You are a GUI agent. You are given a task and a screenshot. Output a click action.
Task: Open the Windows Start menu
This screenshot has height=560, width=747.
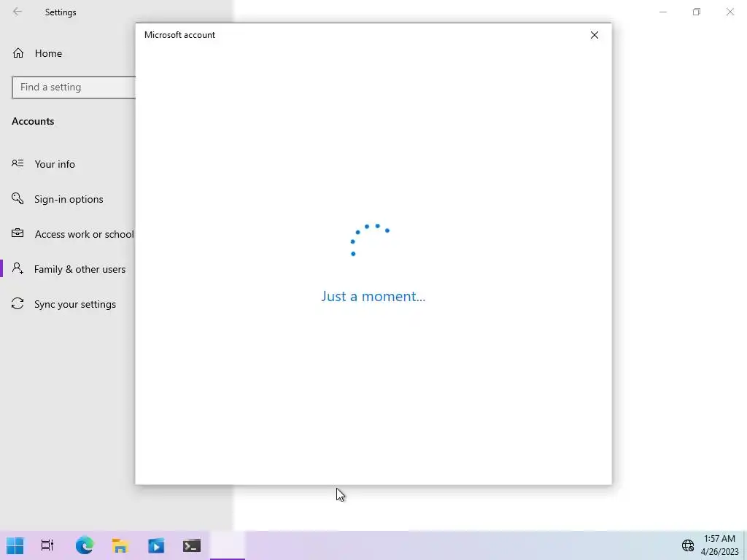[15, 545]
